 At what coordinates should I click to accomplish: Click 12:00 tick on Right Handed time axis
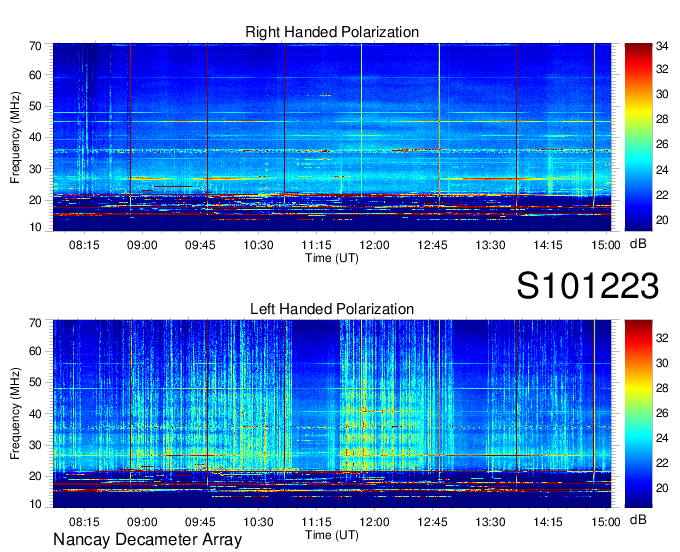tap(374, 245)
